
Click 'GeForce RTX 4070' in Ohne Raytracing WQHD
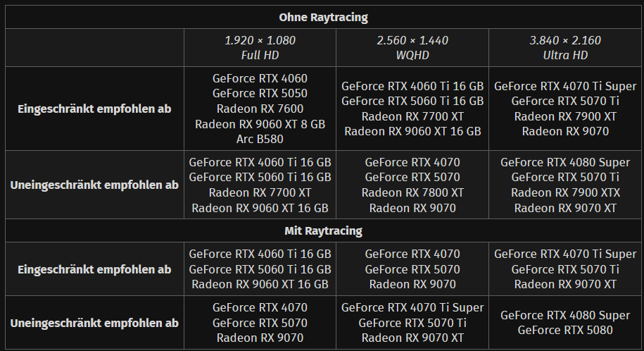click(412, 162)
